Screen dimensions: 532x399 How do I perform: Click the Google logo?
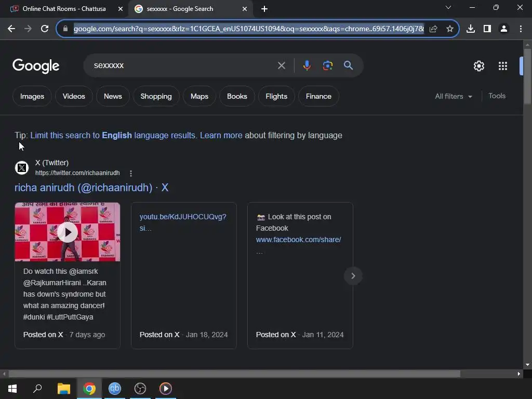click(36, 66)
